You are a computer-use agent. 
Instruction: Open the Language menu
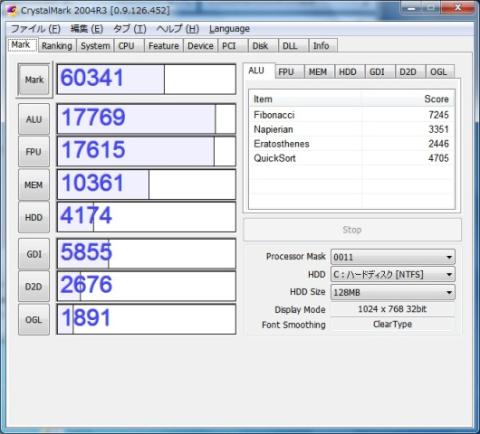click(229, 29)
